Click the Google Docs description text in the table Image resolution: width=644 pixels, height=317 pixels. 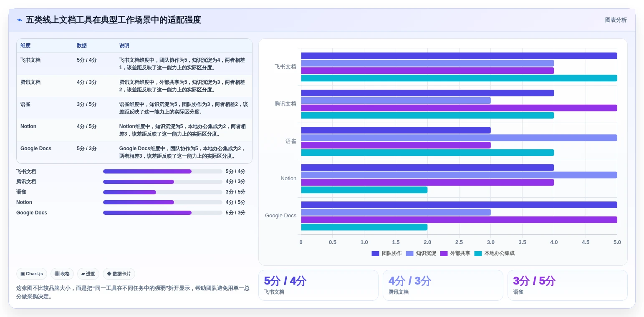[x=182, y=152]
